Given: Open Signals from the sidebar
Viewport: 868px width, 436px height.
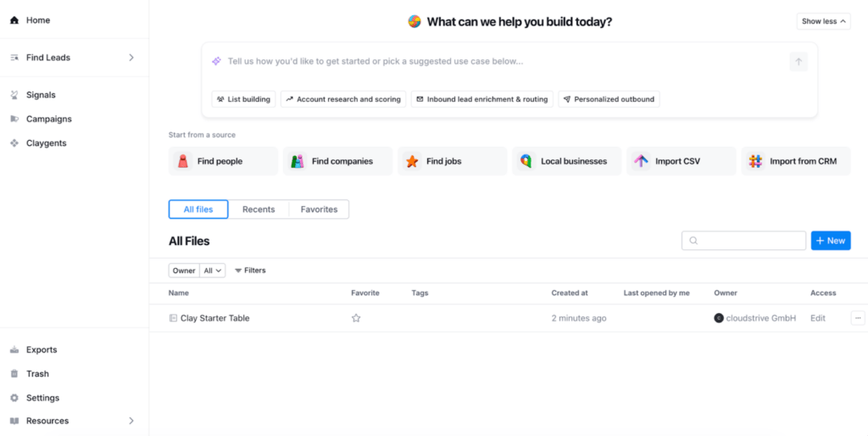Looking at the screenshot, I should coord(41,95).
